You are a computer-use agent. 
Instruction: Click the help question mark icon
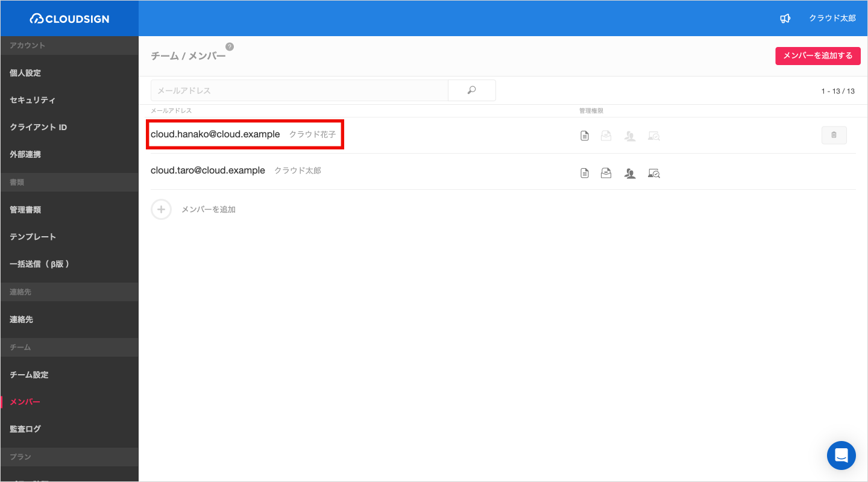(x=230, y=46)
